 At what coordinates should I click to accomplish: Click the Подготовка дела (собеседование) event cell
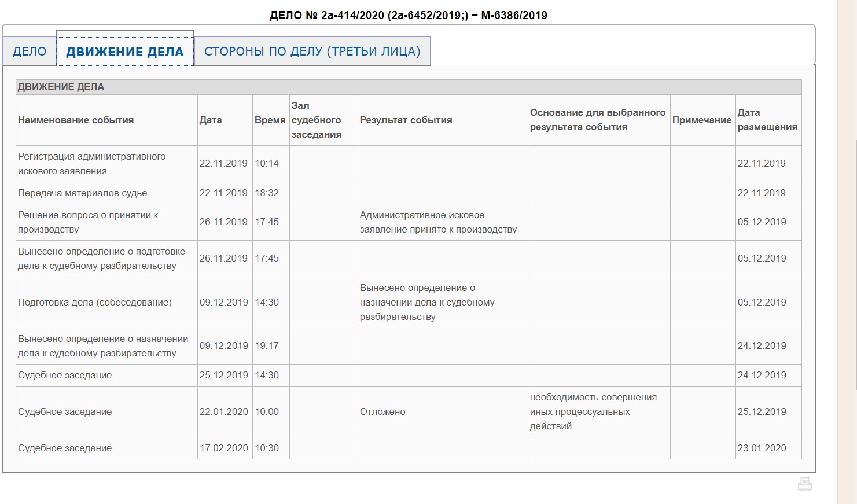tap(95, 303)
